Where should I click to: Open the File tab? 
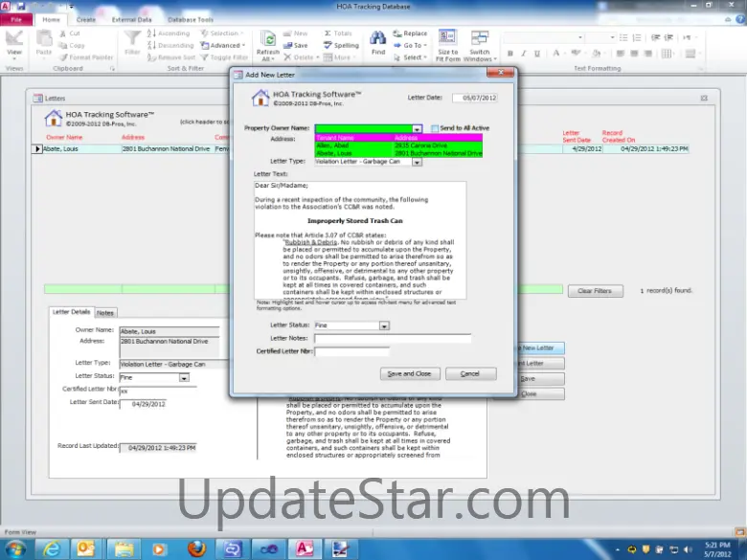pyautogui.click(x=16, y=19)
